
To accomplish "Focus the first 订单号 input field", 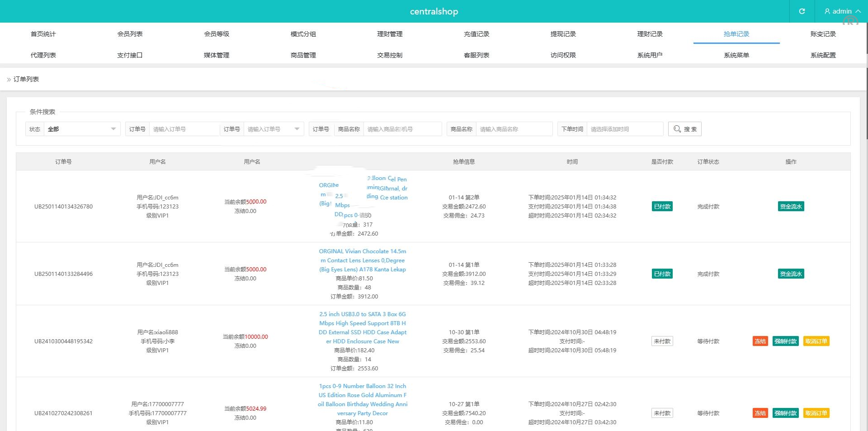I will 184,129.
